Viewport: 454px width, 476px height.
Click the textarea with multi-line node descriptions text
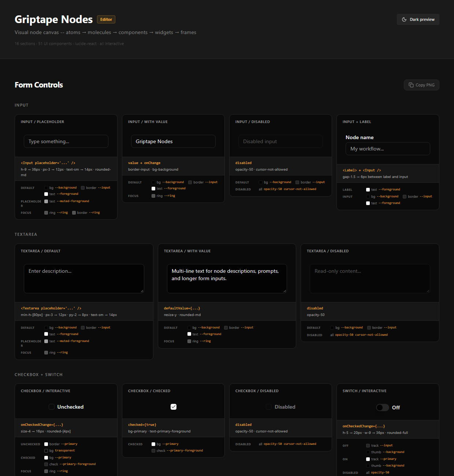coord(227,279)
